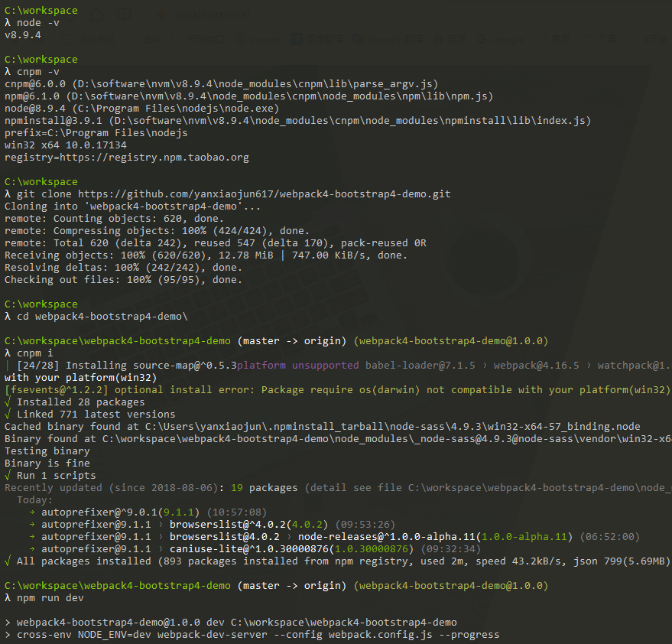Image resolution: width=672 pixels, height=644 pixels.
Task: Click 'Cloning into webpack4-bootstrap4-demo' line
Action: click(x=132, y=207)
